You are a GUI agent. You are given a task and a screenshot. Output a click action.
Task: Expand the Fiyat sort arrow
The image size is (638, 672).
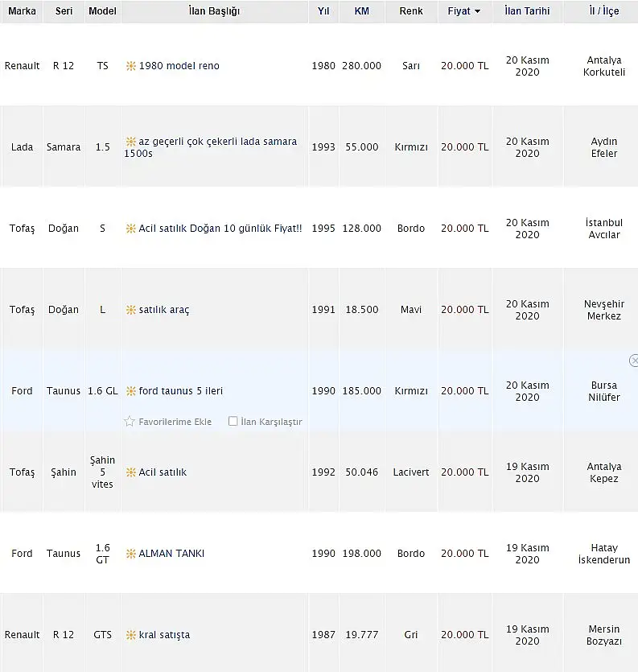(477, 11)
